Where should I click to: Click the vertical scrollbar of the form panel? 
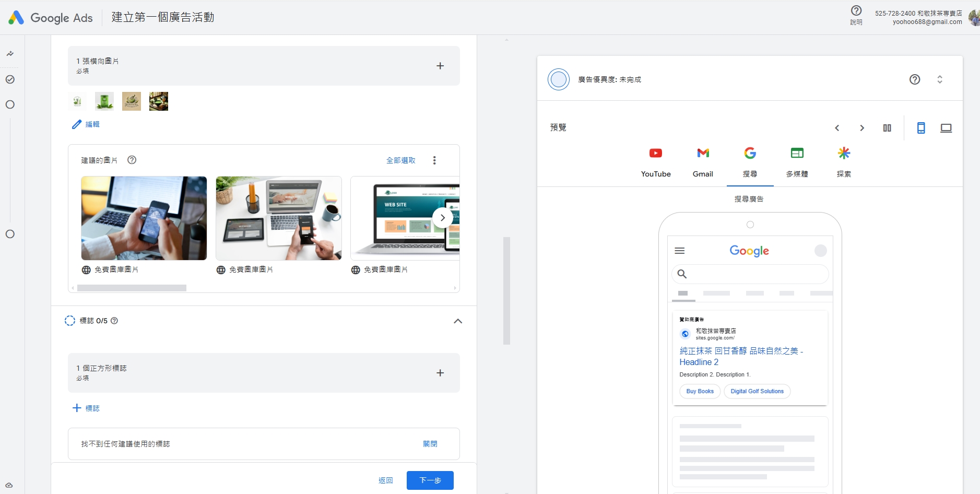click(506, 291)
